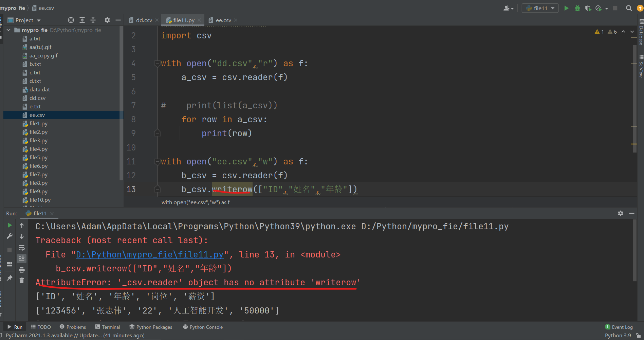Viewport: 644px width, 340px height.
Task: Open the Python Packages tool window
Action: click(x=151, y=327)
